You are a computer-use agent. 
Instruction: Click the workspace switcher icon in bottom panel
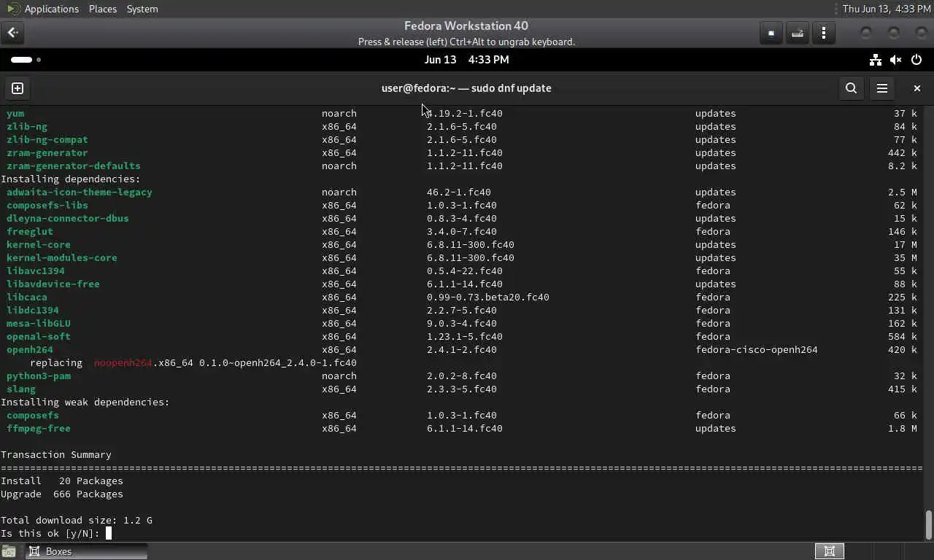pos(830,551)
